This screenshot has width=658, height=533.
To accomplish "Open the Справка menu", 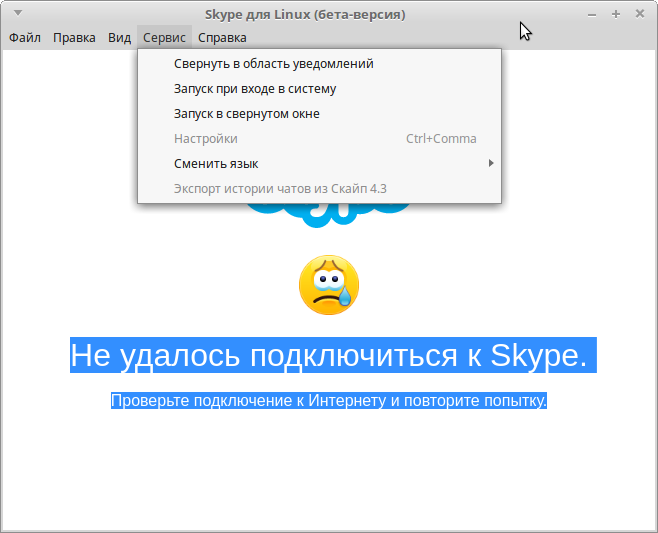I will tap(222, 37).
